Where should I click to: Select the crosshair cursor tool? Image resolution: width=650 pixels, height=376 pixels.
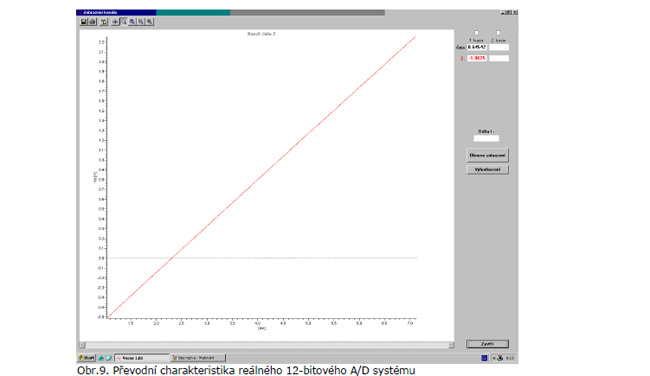pos(115,22)
